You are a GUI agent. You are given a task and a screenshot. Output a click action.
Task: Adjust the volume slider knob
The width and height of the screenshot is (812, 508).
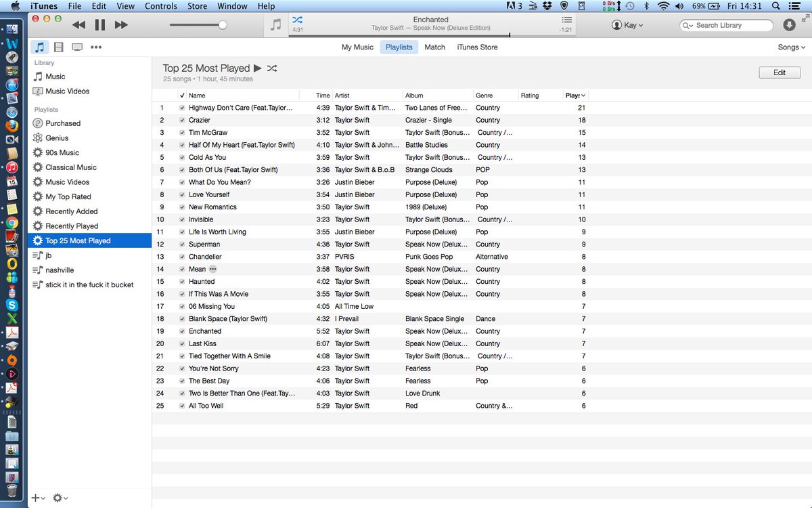222,25
